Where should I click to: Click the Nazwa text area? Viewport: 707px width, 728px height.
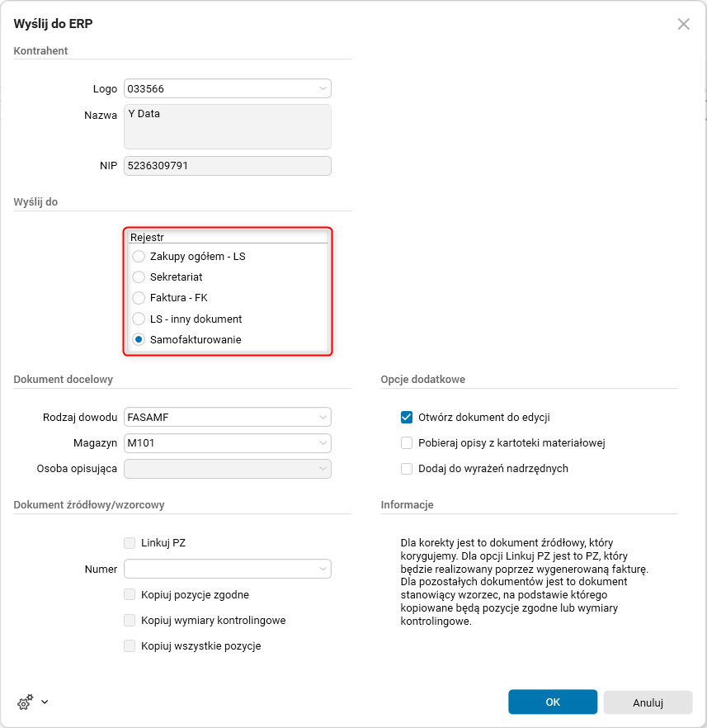(x=227, y=126)
